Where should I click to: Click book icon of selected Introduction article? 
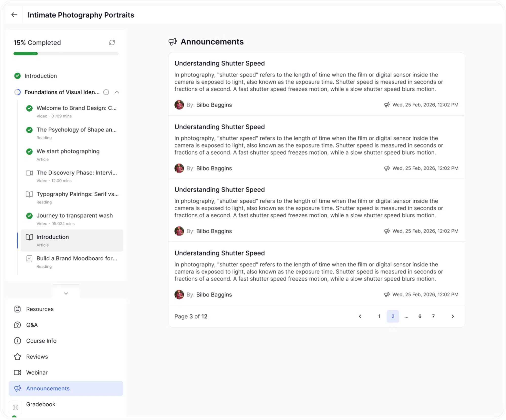(x=29, y=237)
